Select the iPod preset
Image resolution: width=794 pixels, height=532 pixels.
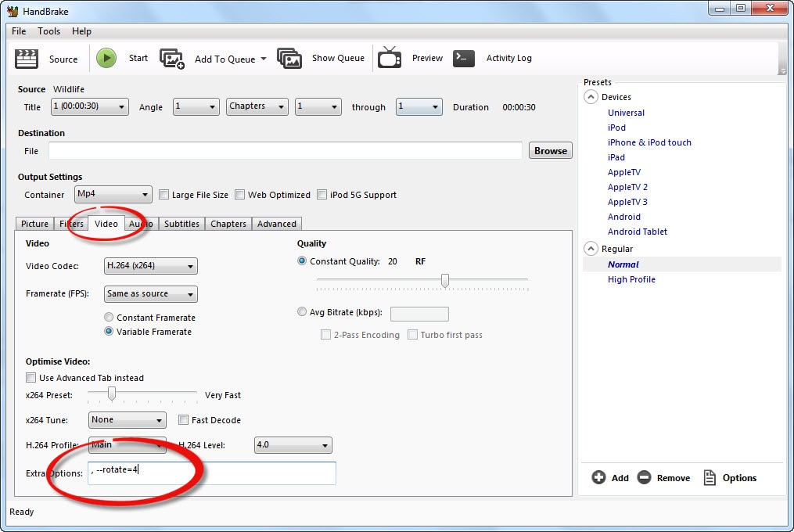tap(616, 128)
